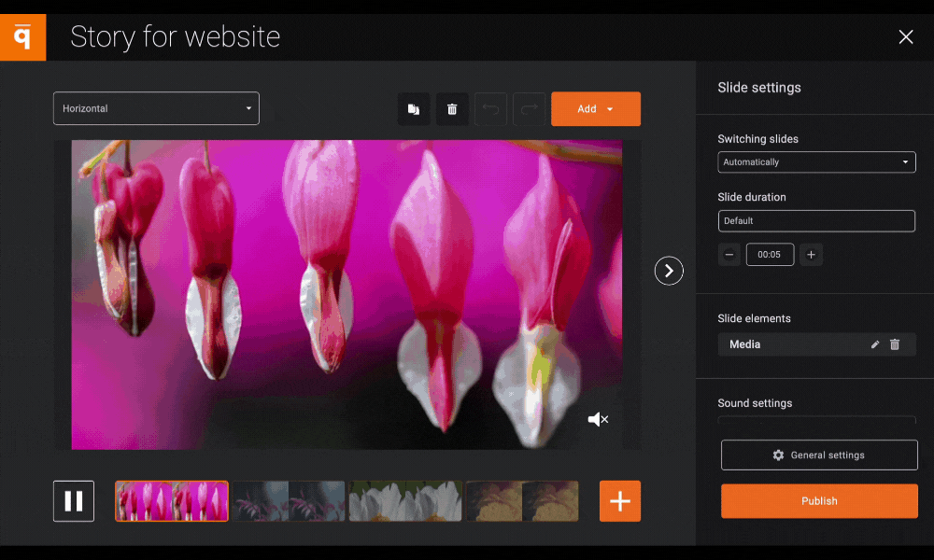Click the Slide settings panel title
The height and width of the screenshot is (560, 934).
tap(758, 88)
